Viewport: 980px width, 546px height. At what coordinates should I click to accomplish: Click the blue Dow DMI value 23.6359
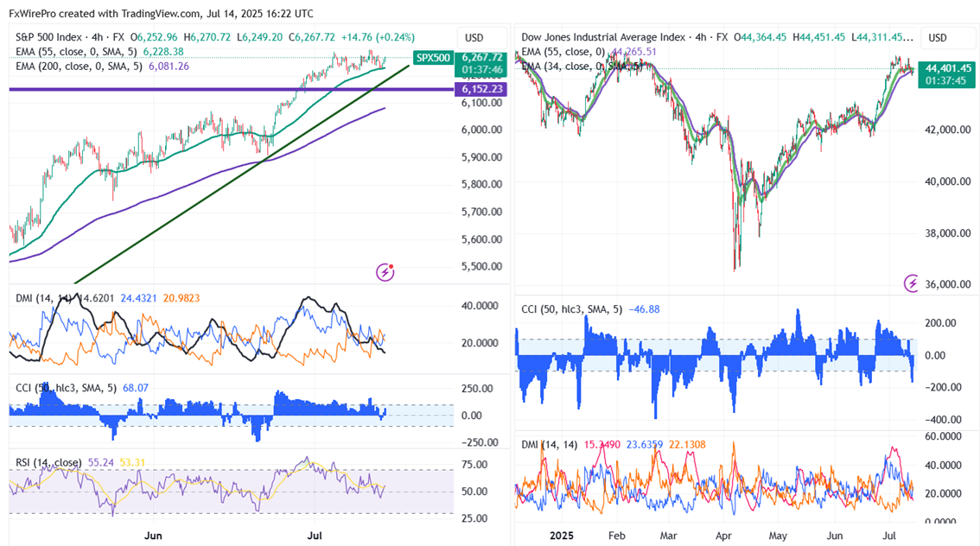(645, 445)
